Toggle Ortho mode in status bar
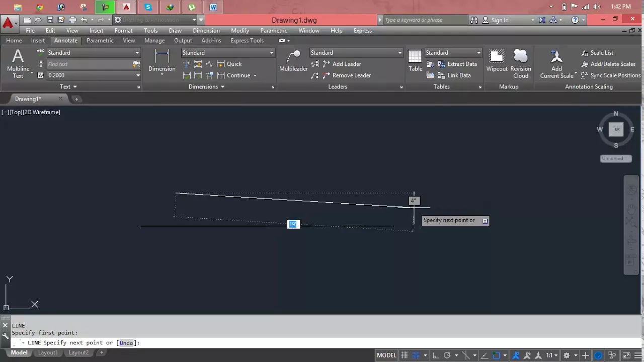This screenshot has width=644, height=362. pyautogui.click(x=436, y=355)
